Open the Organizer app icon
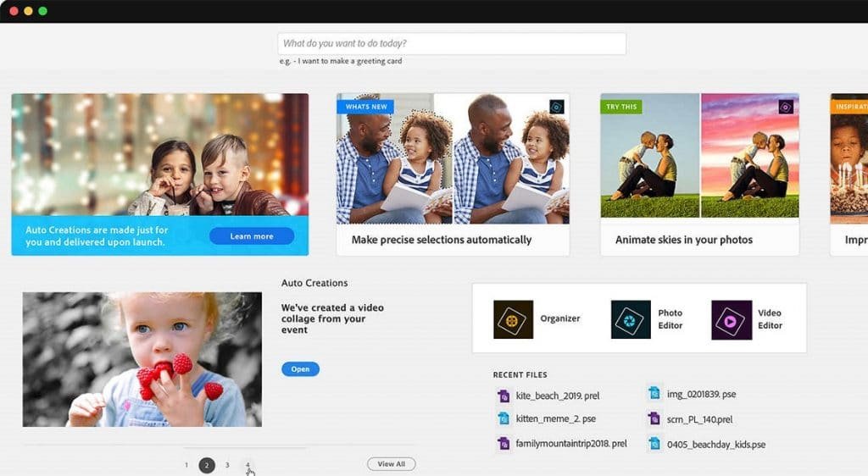 pyautogui.click(x=513, y=319)
